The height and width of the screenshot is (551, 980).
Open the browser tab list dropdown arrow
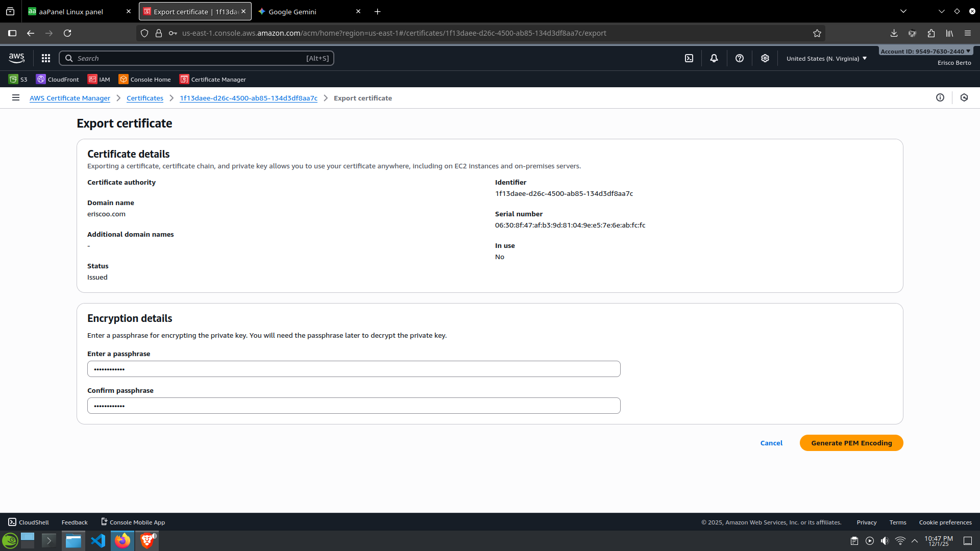coord(903,11)
